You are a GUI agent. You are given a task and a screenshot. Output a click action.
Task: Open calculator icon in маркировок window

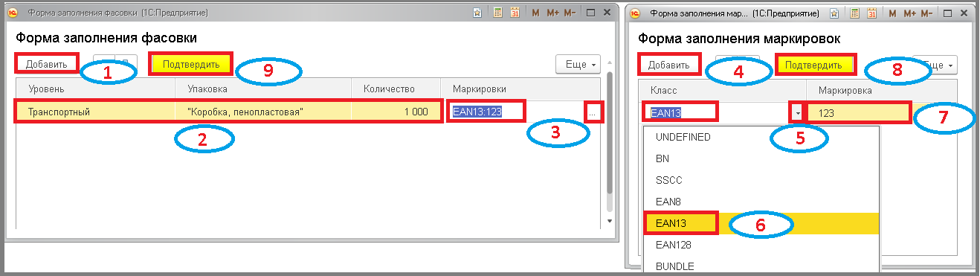click(x=855, y=13)
